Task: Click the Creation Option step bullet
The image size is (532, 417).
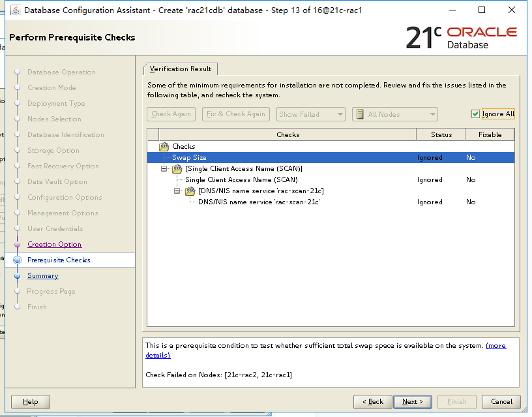Action: pyautogui.click(x=18, y=245)
